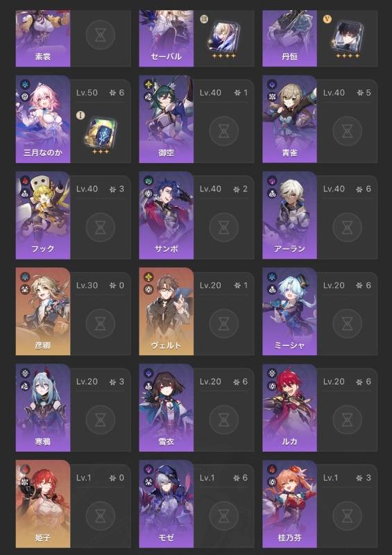The height and width of the screenshot is (555, 392).
Task: Open the サンポ character portrait
Action: [x=166, y=215]
